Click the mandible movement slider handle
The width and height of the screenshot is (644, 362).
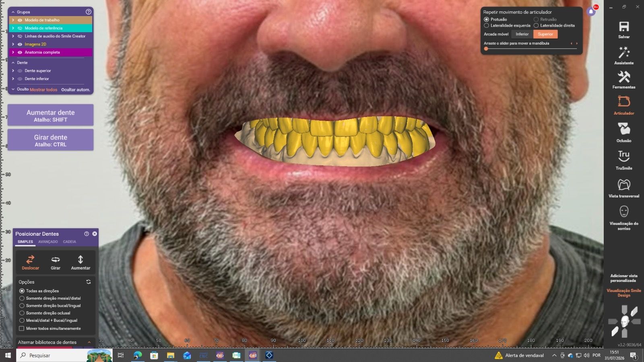[x=486, y=49]
